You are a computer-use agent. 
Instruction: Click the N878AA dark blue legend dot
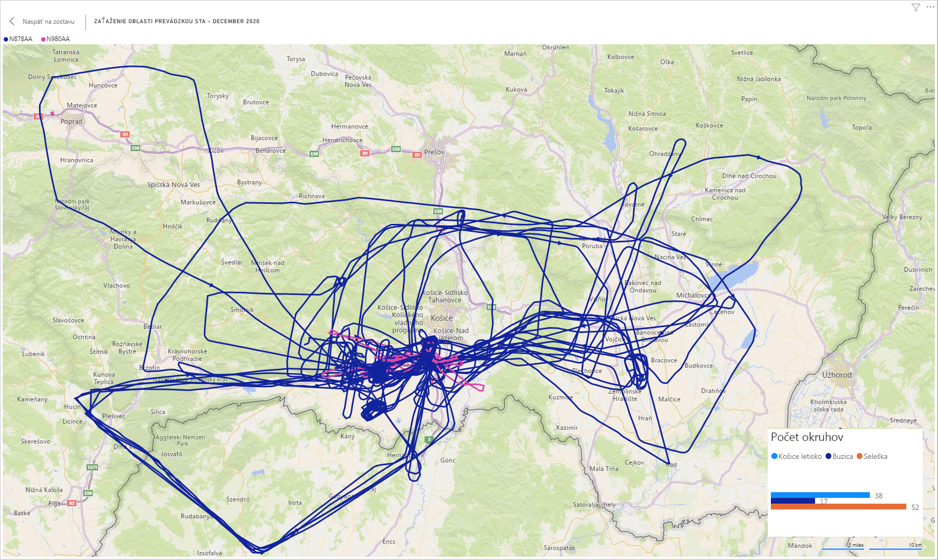coord(6,39)
